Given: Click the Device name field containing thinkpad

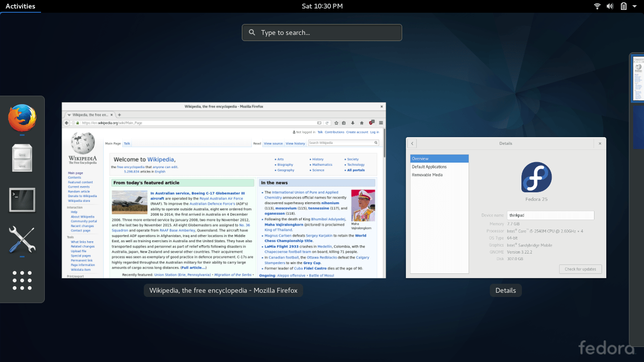Looking at the screenshot, I should [550, 215].
